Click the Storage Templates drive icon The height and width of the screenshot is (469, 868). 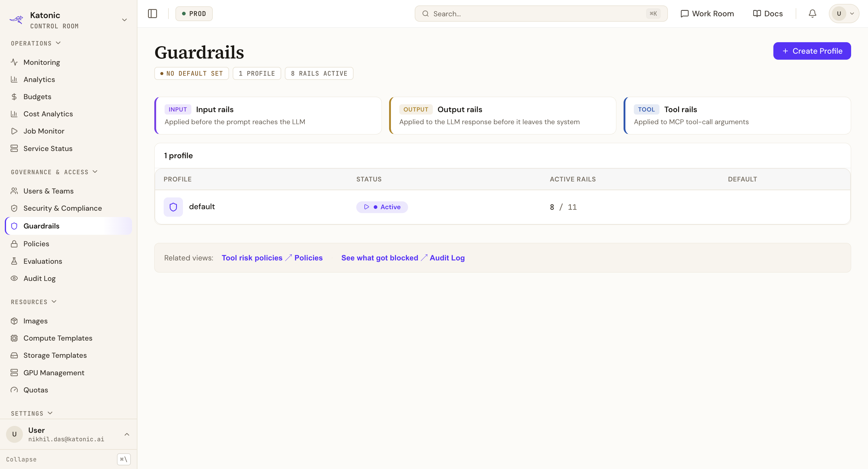(14, 355)
